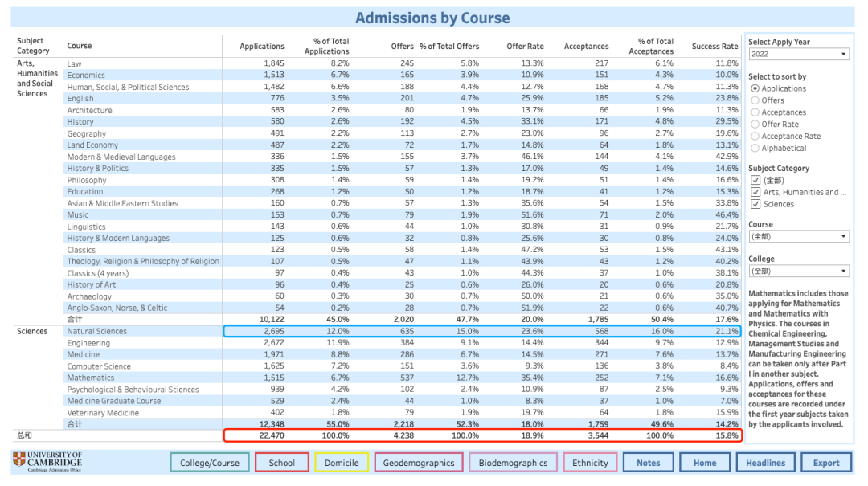The image size is (868, 486).
Task: Select the English course row label
Action: click(80, 99)
